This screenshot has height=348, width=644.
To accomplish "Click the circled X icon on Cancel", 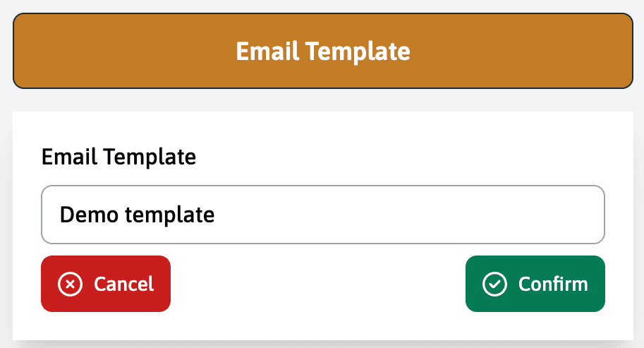I will click(x=69, y=284).
